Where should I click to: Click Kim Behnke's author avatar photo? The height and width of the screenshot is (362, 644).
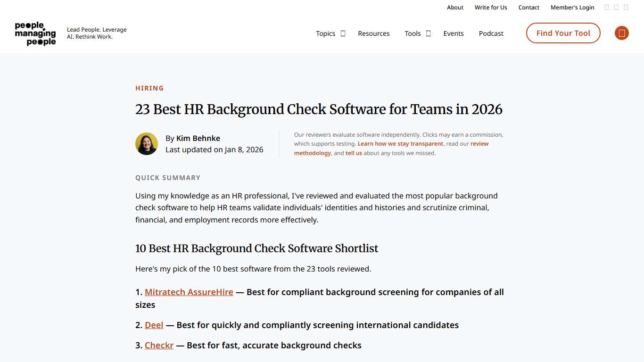[147, 143]
